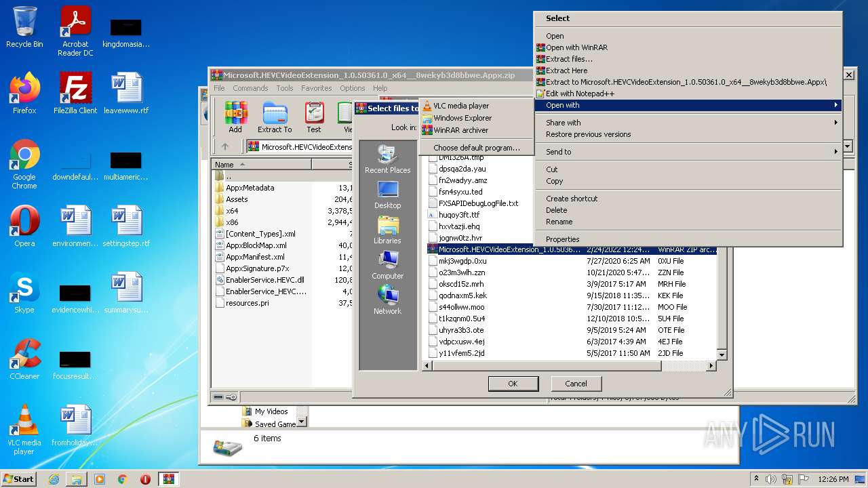Open Recent Places in the dialog sidebar
The width and height of the screenshot is (868, 488).
387,159
